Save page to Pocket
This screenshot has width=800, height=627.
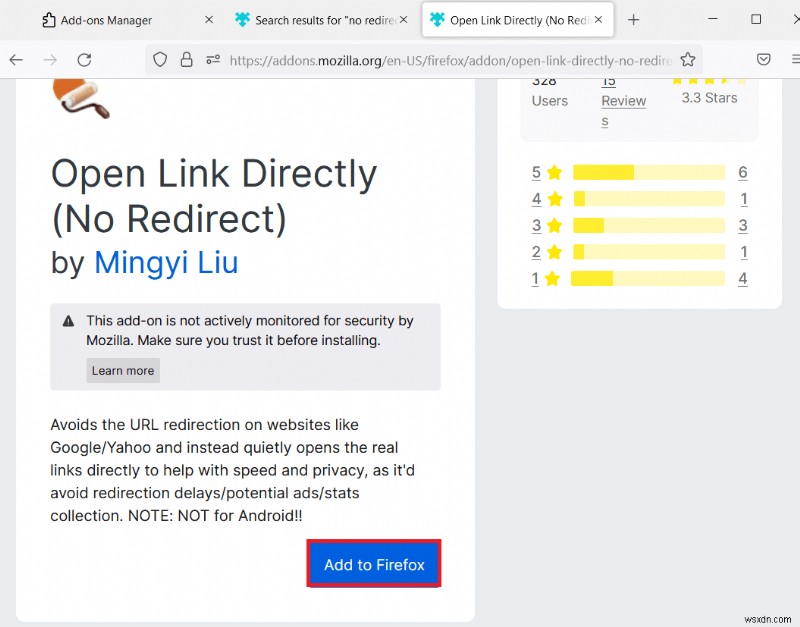click(763, 60)
